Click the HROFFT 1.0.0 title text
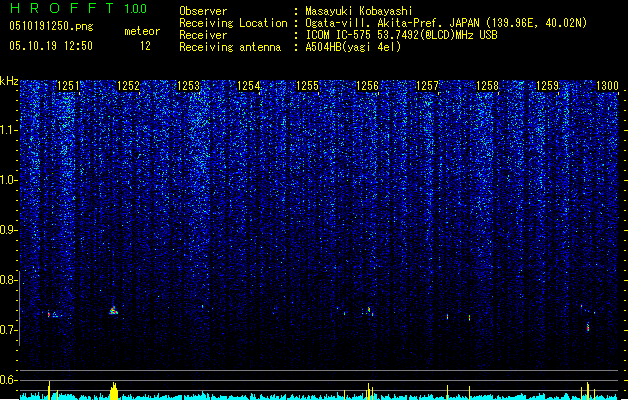 click(78, 8)
